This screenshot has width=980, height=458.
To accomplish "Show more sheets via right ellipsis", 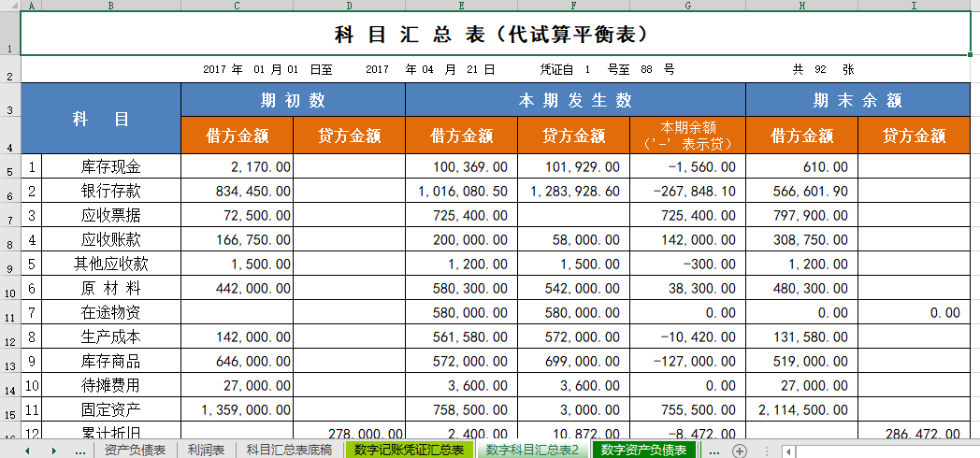I will coord(713,451).
